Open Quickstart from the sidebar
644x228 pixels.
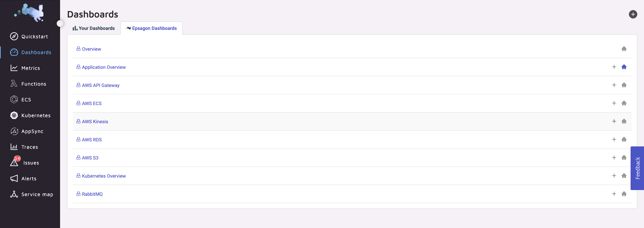tap(30, 36)
